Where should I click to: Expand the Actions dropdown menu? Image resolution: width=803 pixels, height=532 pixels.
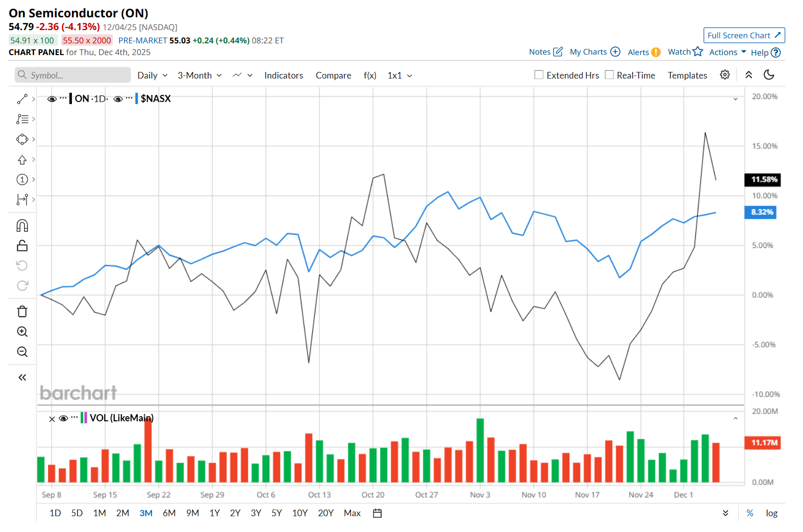[727, 52]
